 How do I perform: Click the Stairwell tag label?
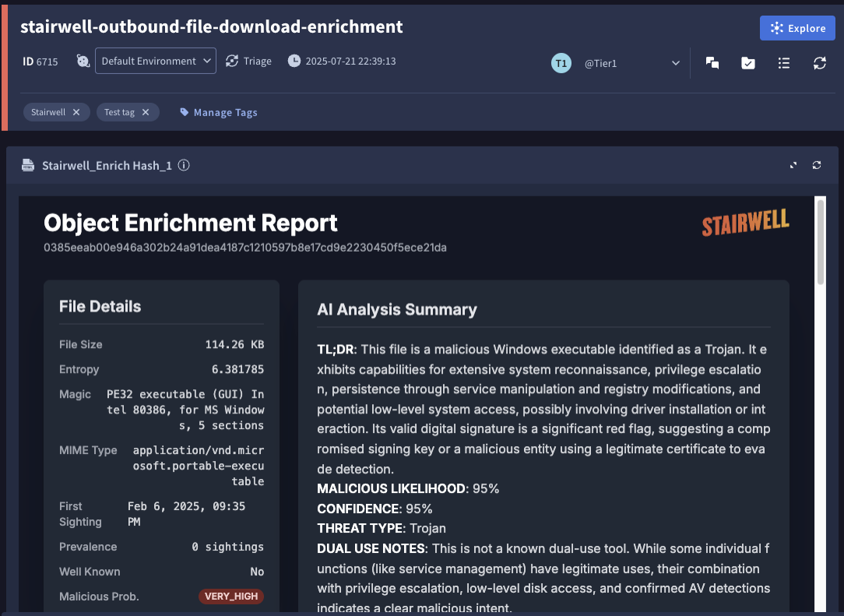[x=48, y=112]
